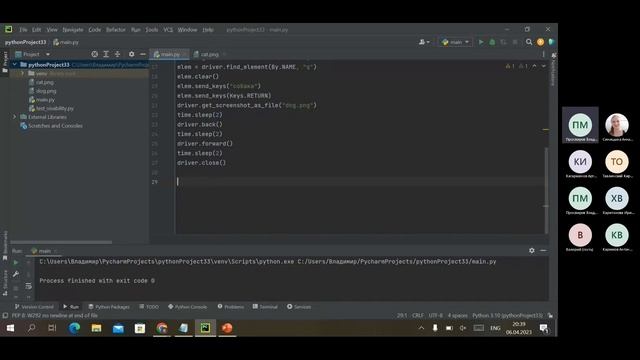
Task: Select the main.py editor tab
Action: 170,54
